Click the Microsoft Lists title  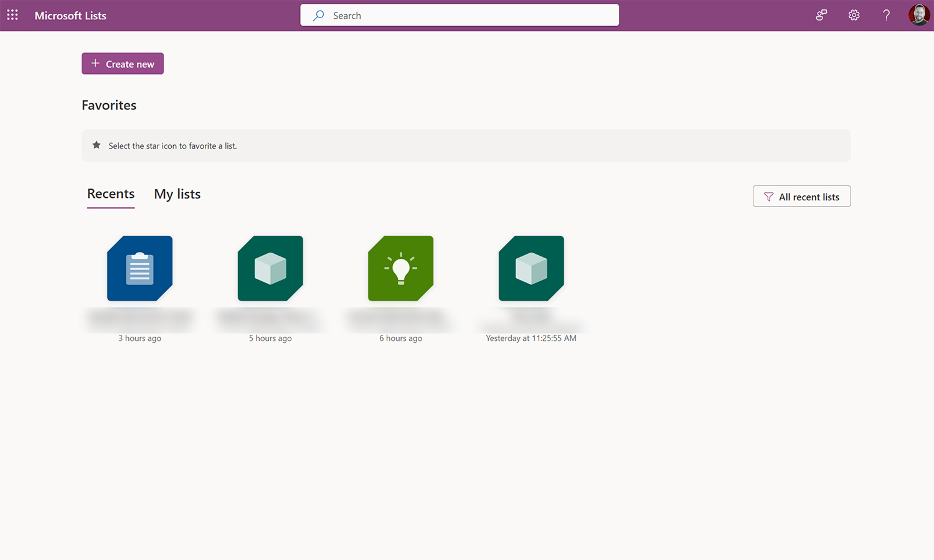[70, 16]
